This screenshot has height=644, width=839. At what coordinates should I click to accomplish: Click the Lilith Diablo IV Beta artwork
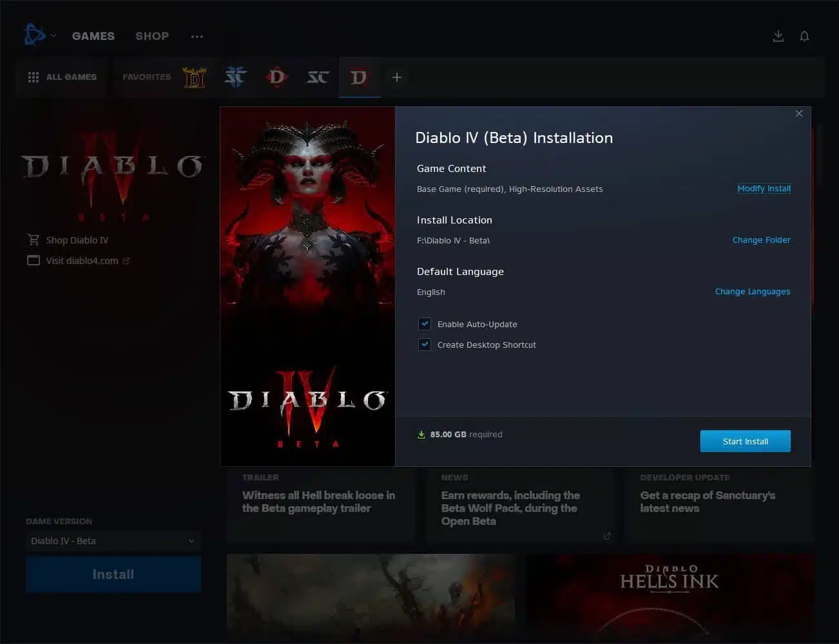(x=307, y=287)
